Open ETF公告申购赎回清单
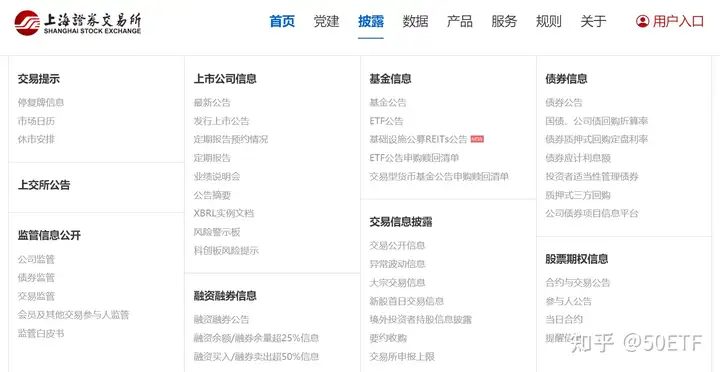 tap(414, 158)
